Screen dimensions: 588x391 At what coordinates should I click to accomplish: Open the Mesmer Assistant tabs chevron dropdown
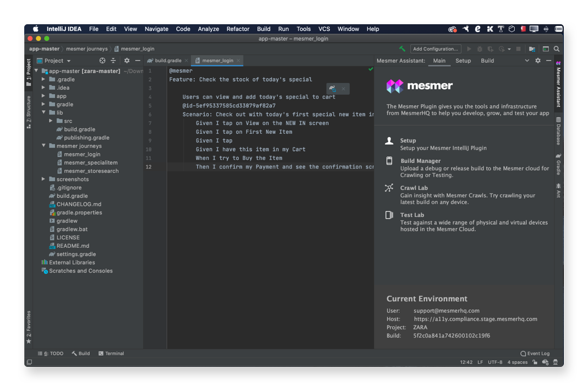click(x=527, y=61)
